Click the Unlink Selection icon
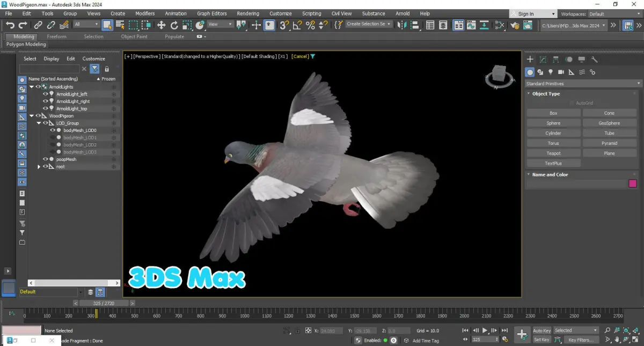Screen dimensions: 644x346 (51, 25)
